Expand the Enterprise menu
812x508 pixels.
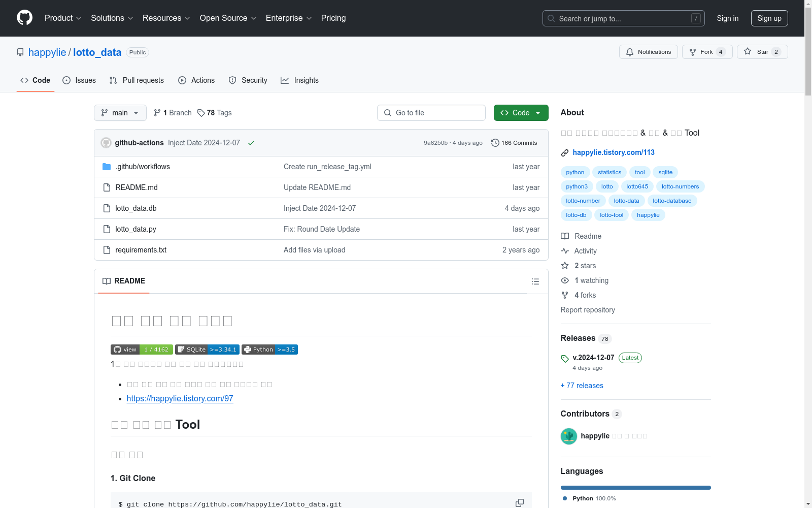[289, 18]
